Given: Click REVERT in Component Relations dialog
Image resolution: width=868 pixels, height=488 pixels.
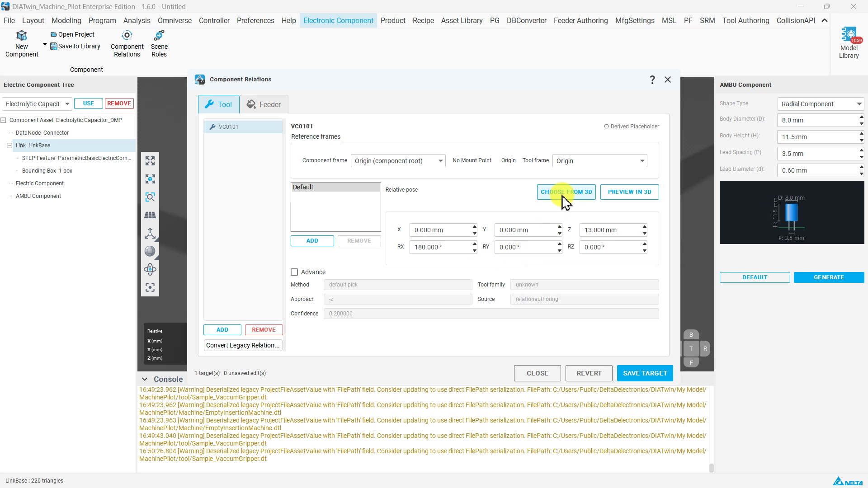Looking at the screenshot, I should point(589,373).
